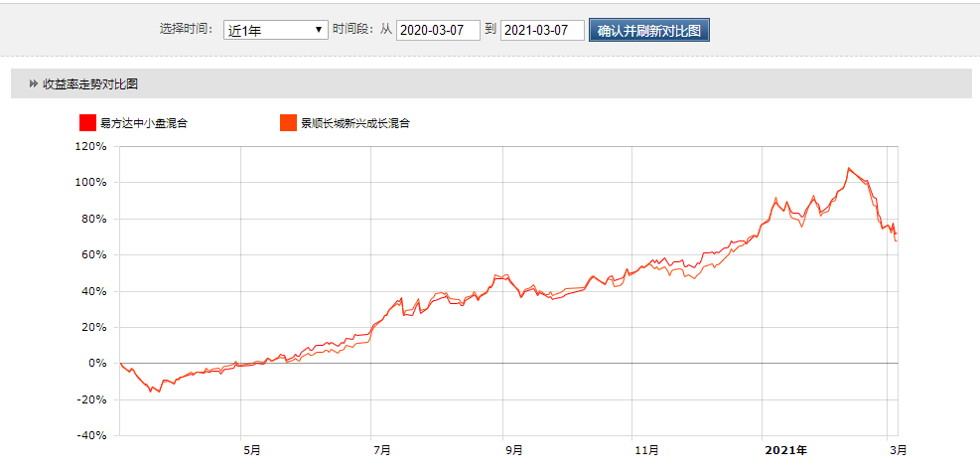Click the start date field 2020-03-07

pos(438,30)
